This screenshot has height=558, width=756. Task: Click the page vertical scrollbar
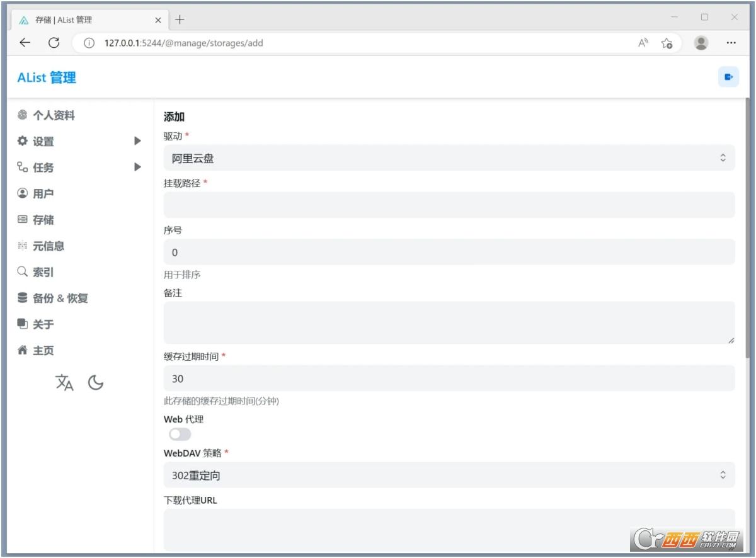[x=748, y=227]
